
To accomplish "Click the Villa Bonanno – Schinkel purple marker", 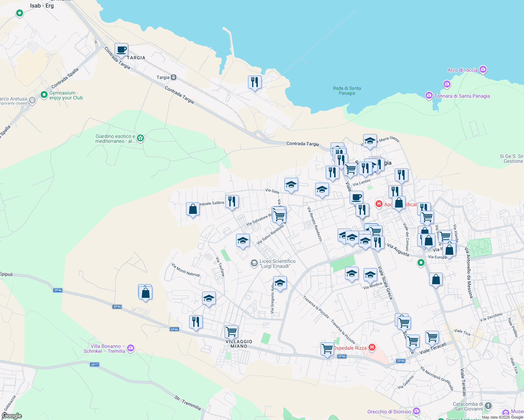I will pyautogui.click(x=131, y=348).
